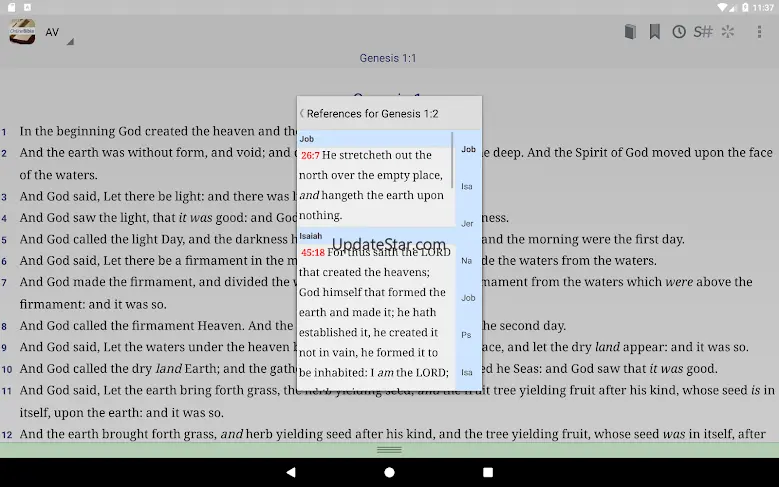The width and height of the screenshot is (779, 487).
Task: Jump to Jer in reference index
Action: [x=467, y=223]
